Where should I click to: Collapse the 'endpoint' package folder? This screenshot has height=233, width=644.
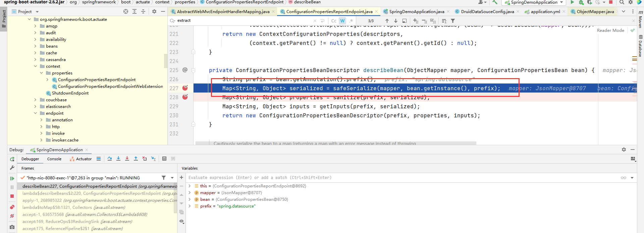click(35, 113)
